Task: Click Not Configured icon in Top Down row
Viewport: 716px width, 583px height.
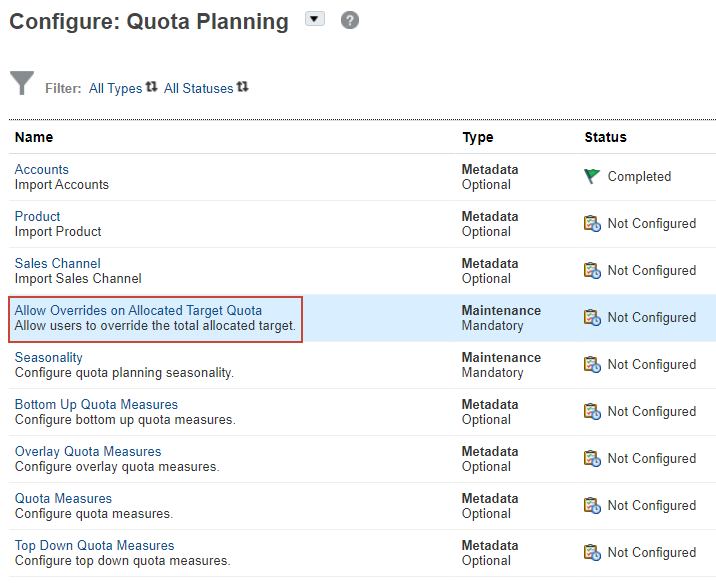Action: tap(592, 552)
